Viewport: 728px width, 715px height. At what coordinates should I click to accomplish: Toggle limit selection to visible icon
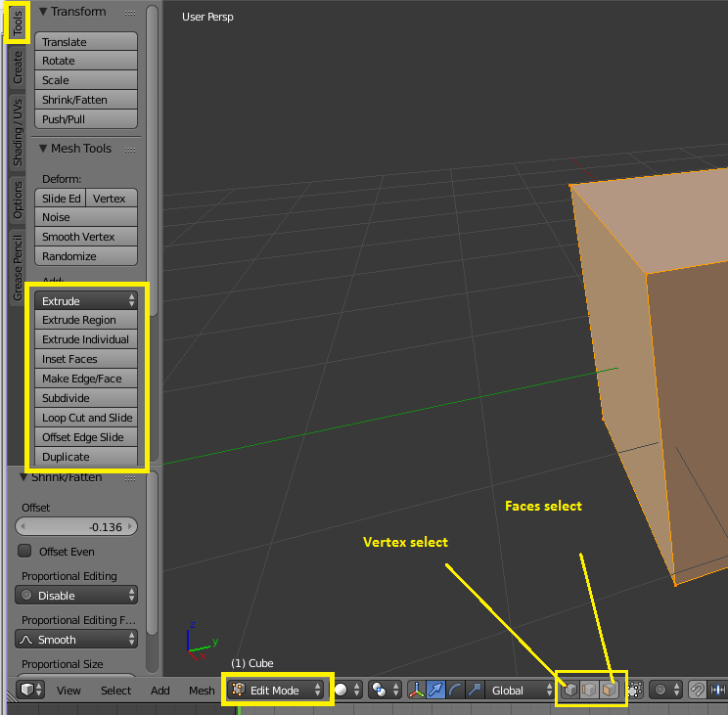[635, 690]
